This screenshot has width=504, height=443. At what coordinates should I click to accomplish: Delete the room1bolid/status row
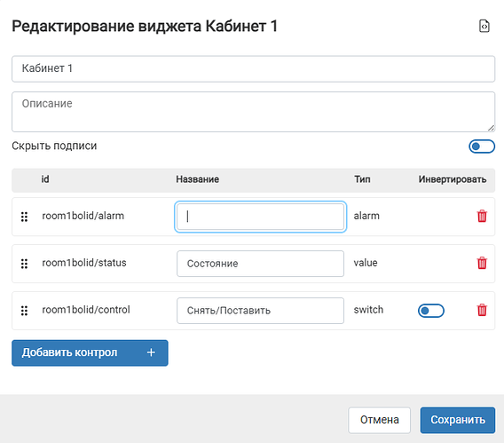click(482, 263)
